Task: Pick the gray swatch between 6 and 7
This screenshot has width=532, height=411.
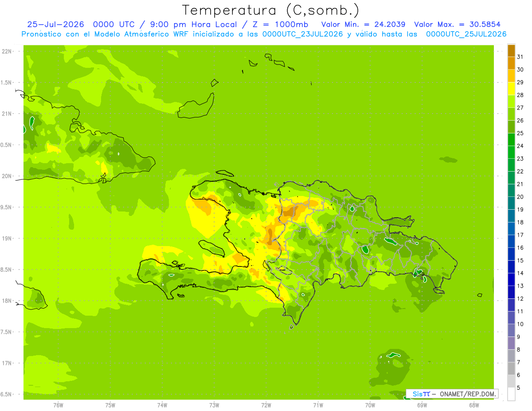Action: pos(511,368)
